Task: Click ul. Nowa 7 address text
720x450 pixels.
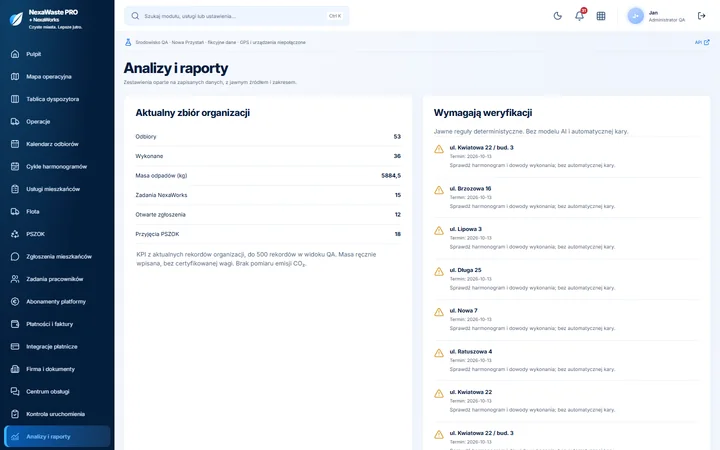Action: click(463, 310)
